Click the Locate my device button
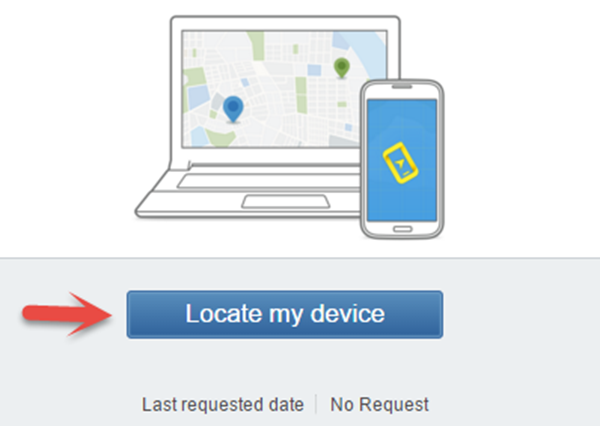Image resolution: width=600 pixels, height=426 pixels. (x=285, y=314)
